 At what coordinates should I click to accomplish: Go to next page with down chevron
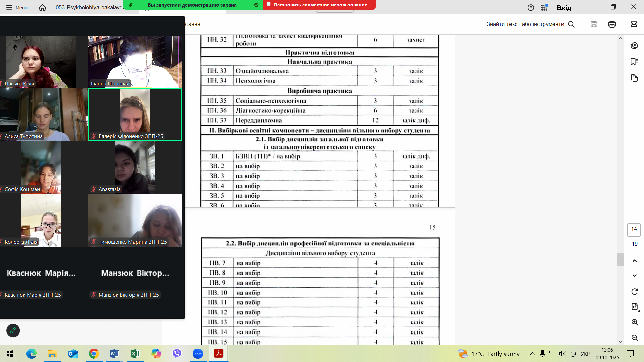634,276
